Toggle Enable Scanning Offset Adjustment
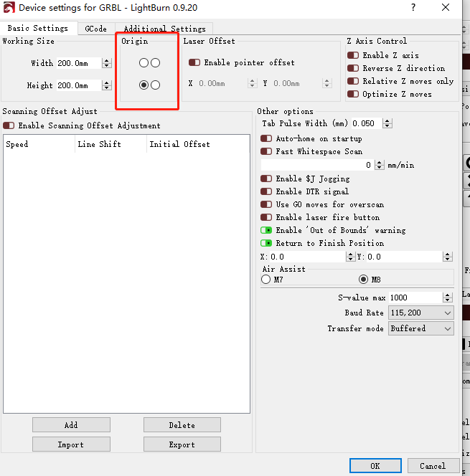Viewport: 470px width, 476px height. 9,125
